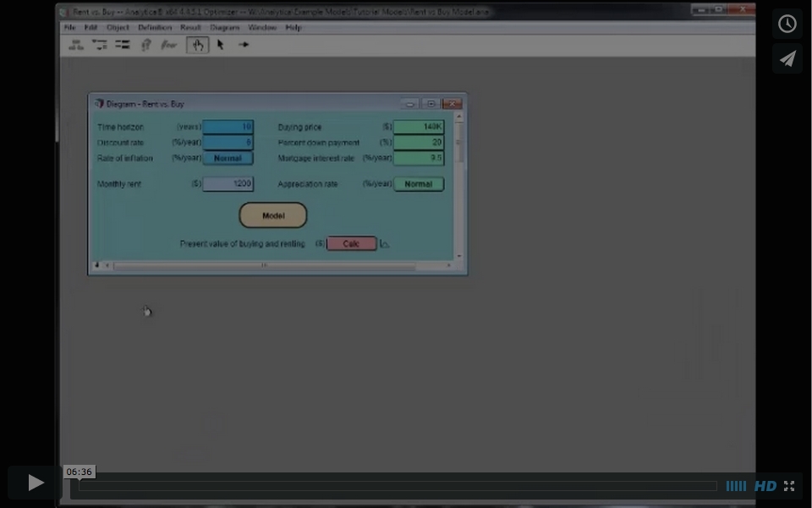Viewport: 812px width, 508px height.
Task: Click the Share paper plane icon
Action: 787,58
